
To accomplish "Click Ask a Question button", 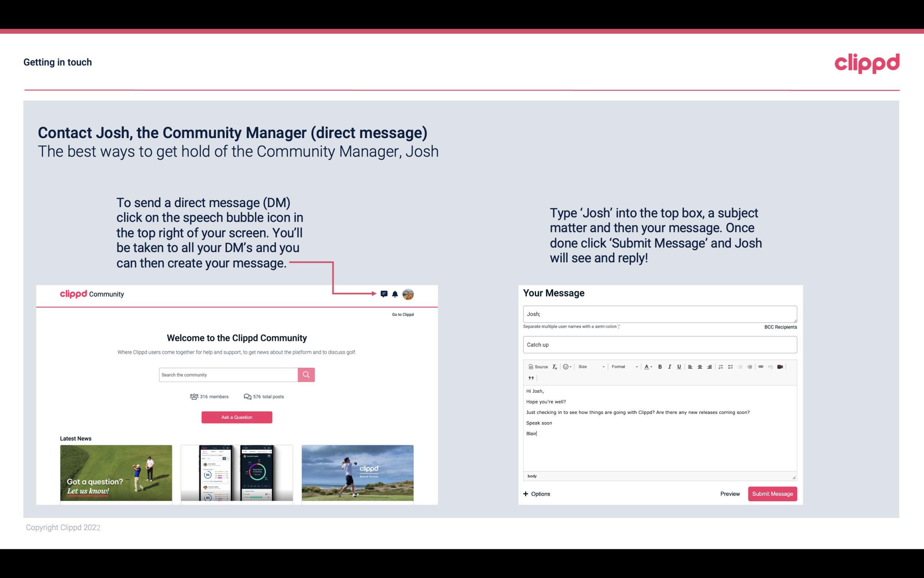I will pyautogui.click(x=236, y=416).
